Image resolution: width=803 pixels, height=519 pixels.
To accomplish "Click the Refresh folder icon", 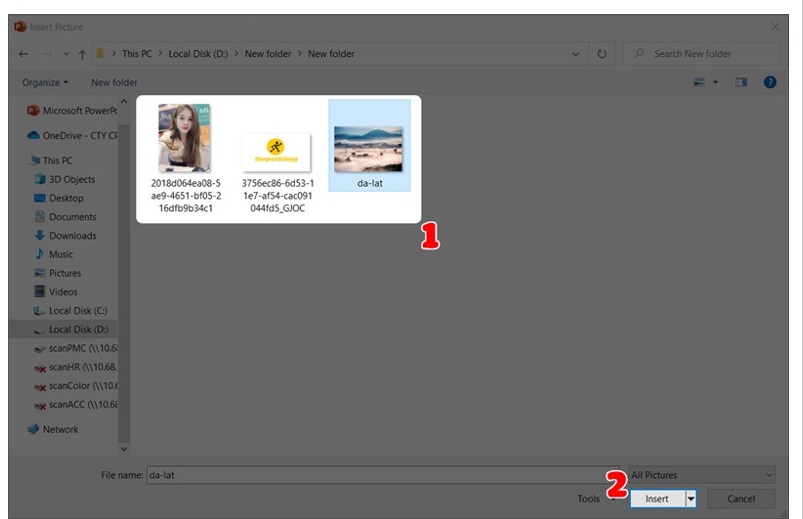I will point(603,54).
